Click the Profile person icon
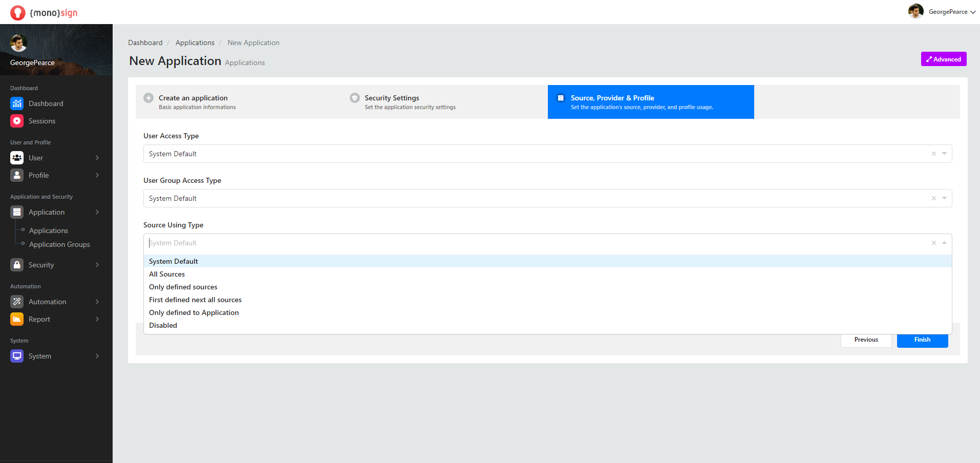 click(x=17, y=175)
